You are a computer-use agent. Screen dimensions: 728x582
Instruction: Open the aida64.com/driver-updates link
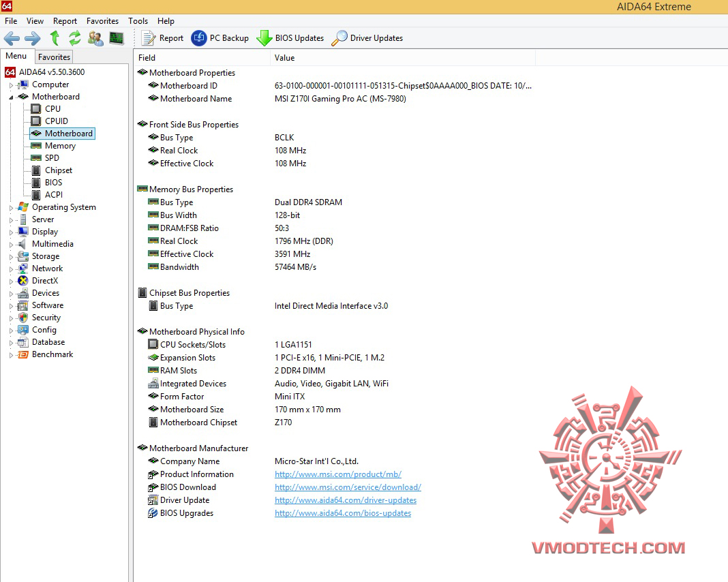point(346,500)
